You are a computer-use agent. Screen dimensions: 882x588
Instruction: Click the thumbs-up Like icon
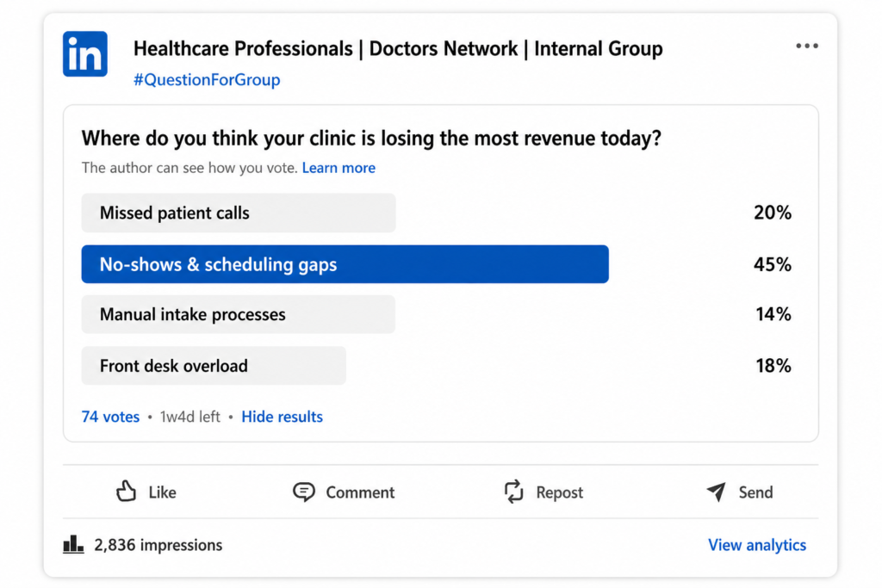point(126,491)
